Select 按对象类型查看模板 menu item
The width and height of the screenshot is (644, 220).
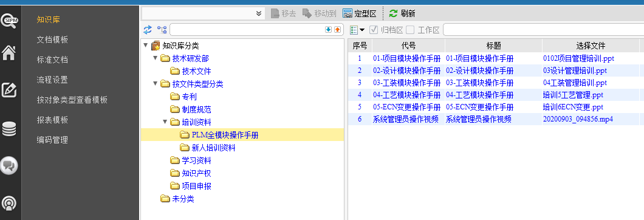click(72, 100)
